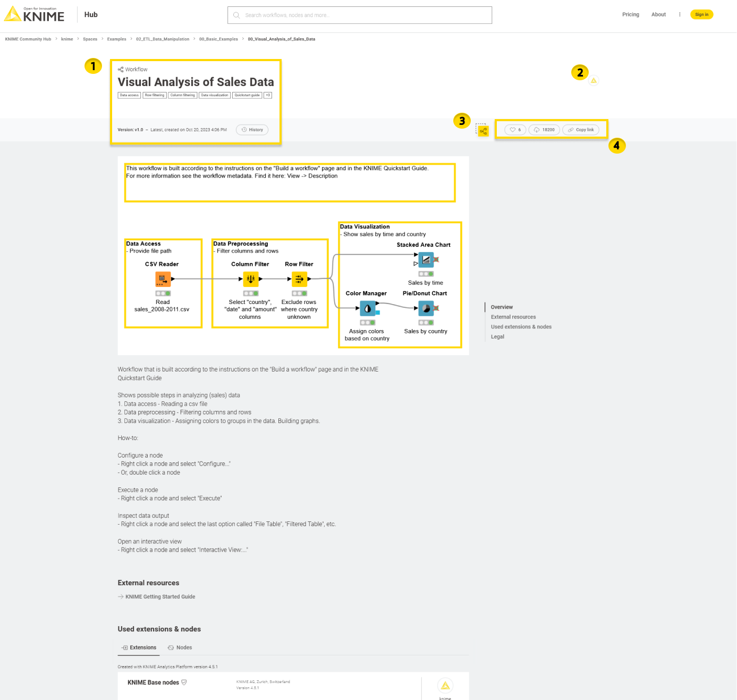The width and height of the screenshot is (737, 700).
Task: Click the Row Filter node icon
Action: point(299,279)
